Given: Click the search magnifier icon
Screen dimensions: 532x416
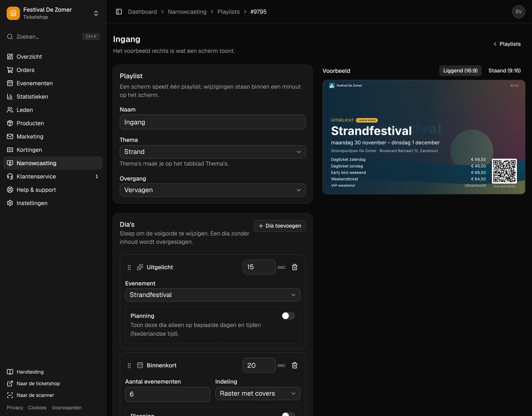Looking at the screenshot, I should [10, 37].
